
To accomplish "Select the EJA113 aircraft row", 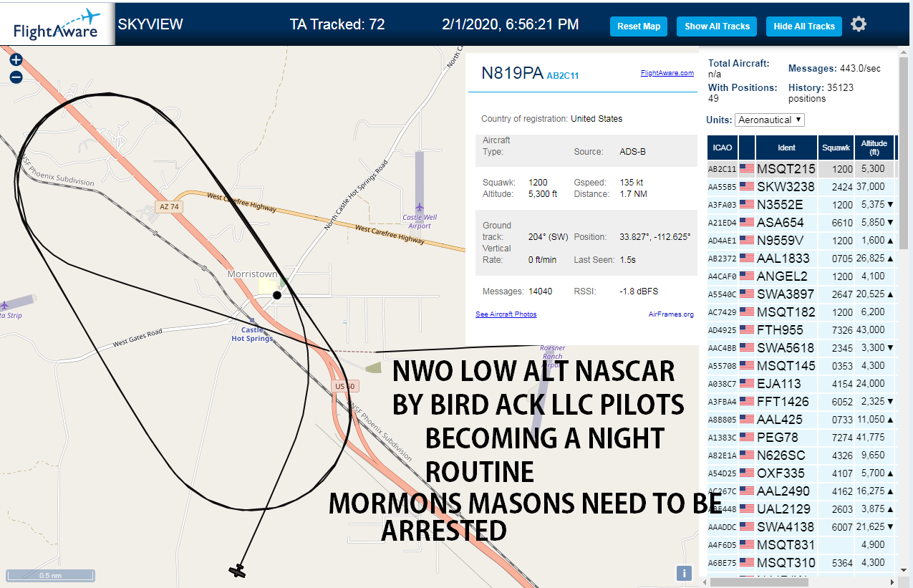I will coord(801,384).
